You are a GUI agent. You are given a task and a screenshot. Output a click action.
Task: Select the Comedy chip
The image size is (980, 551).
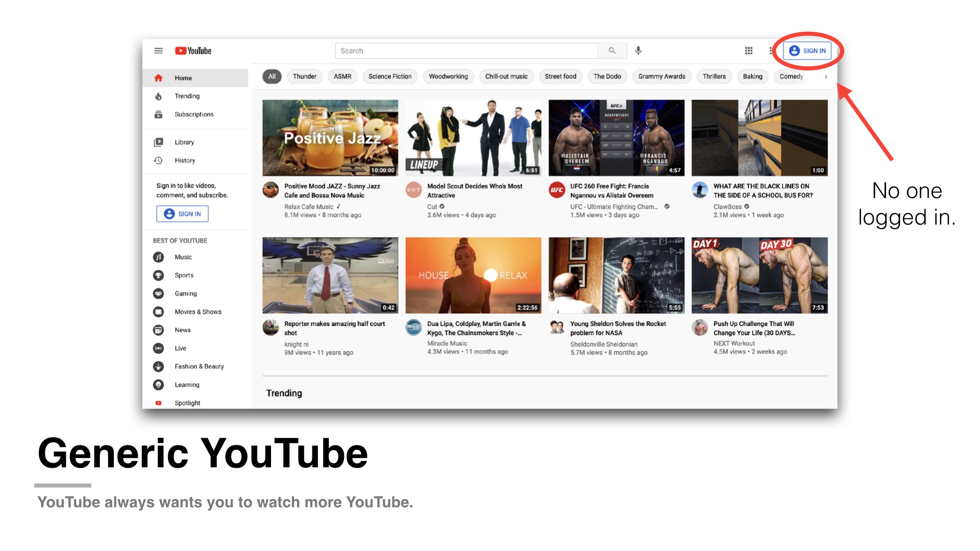point(792,77)
